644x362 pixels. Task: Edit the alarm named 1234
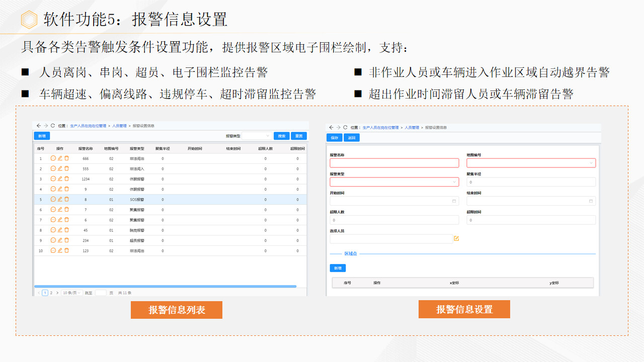60,179
